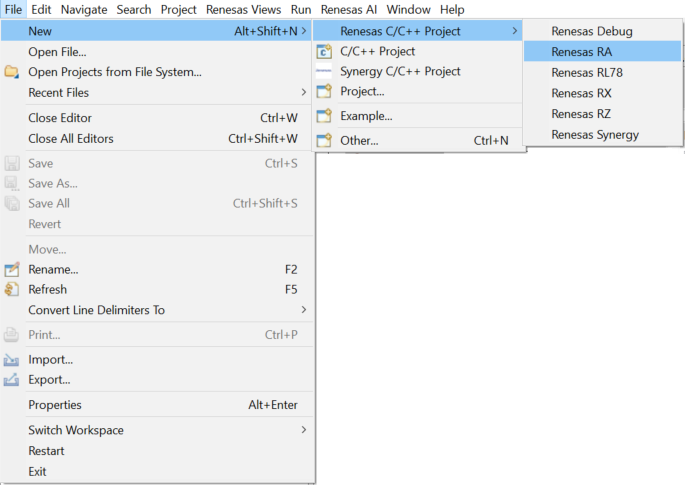Open the Help menu

point(452,9)
